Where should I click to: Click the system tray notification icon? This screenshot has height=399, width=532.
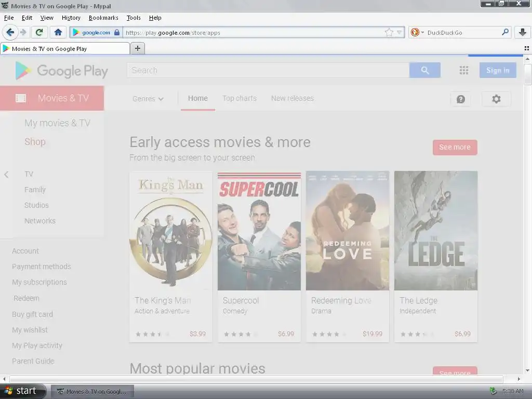[493, 391]
